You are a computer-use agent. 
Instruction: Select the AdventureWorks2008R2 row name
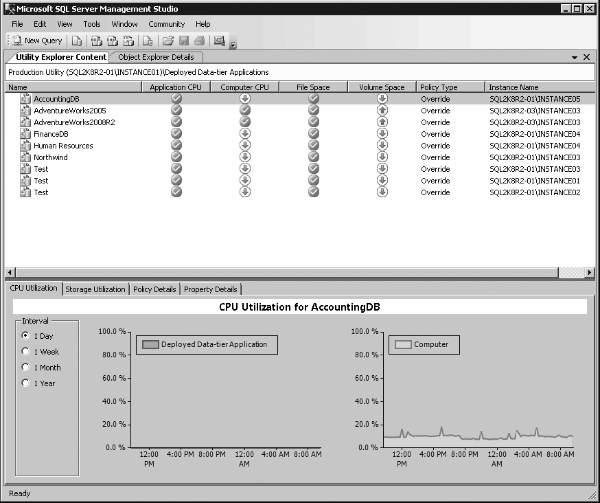(x=74, y=122)
